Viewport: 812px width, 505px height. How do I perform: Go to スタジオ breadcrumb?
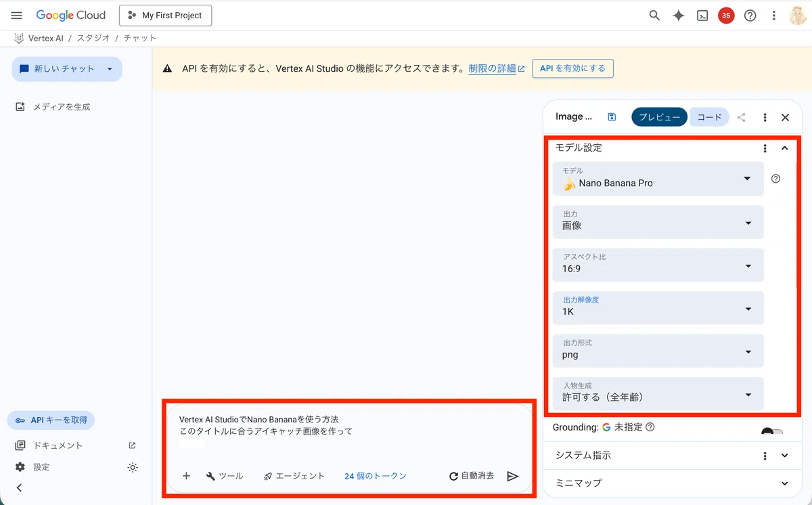tap(93, 38)
